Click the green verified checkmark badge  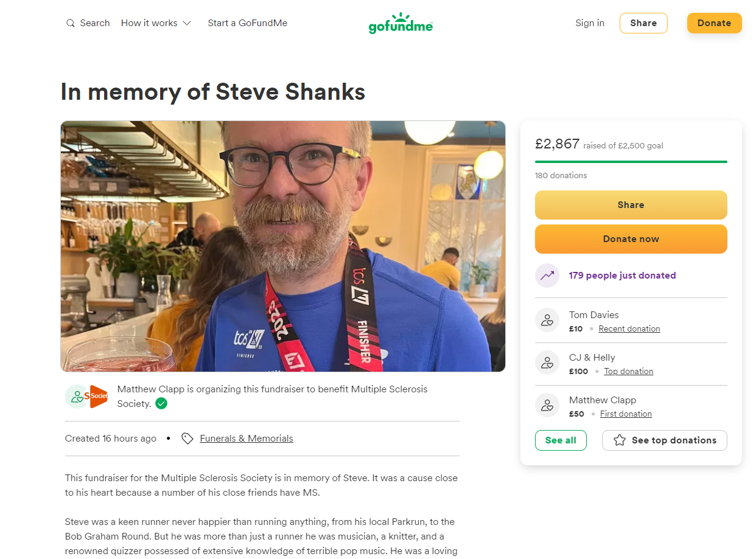click(161, 403)
